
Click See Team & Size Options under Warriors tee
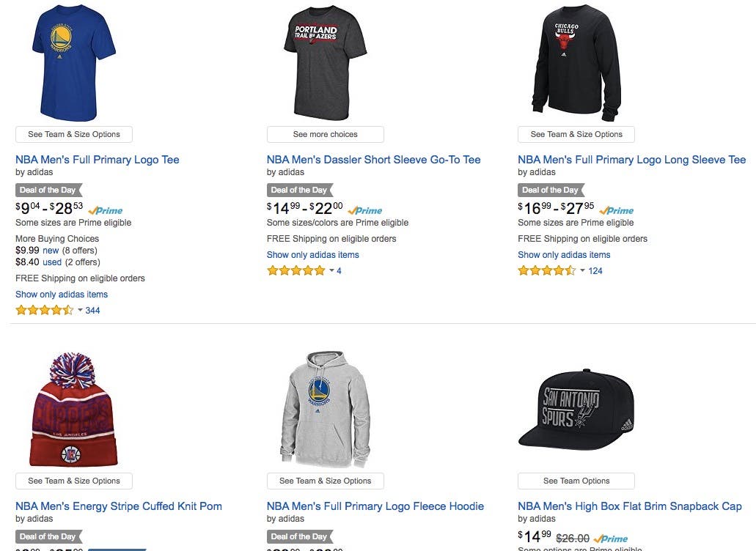click(73, 134)
